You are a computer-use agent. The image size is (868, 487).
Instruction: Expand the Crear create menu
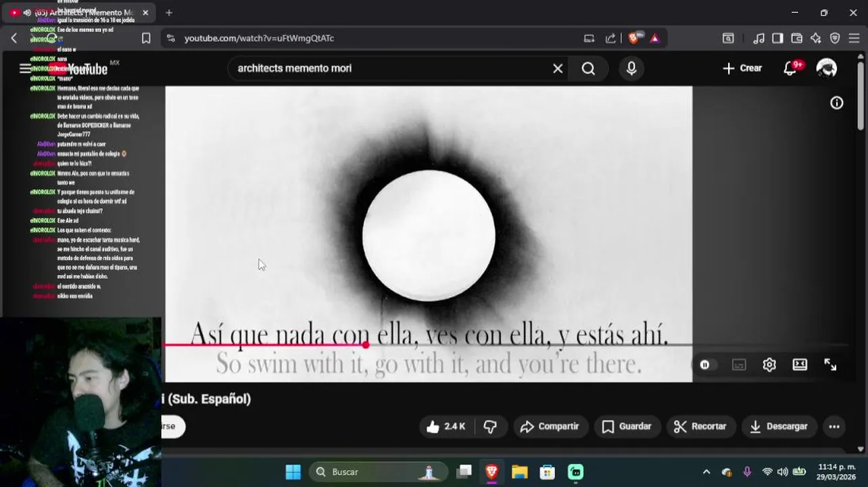click(x=742, y=68)
